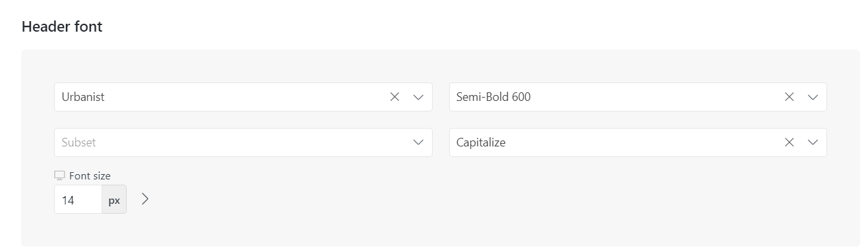Focus the font size field showing 14
This screenshot has width=868, height=248.
pyautogui.click(x=78, y=200)
